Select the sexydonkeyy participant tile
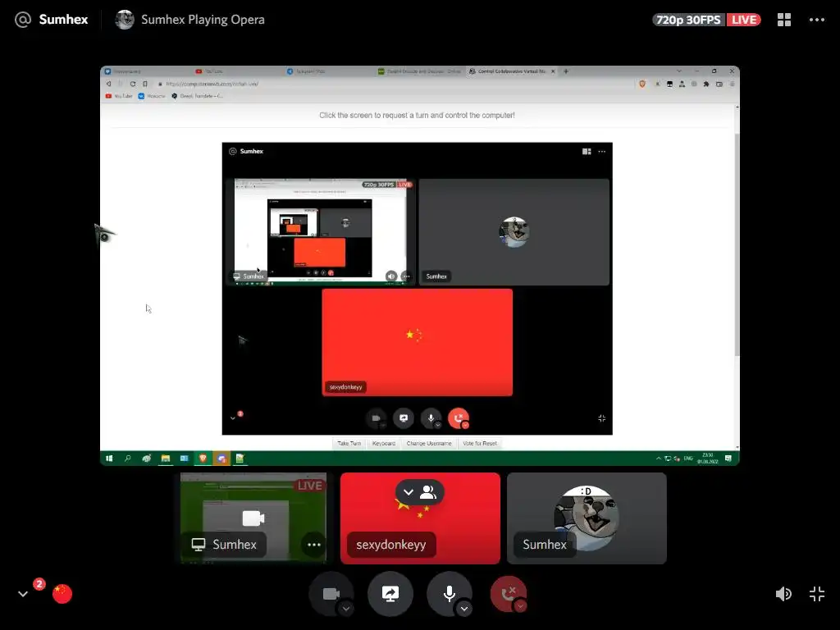This screenshot has height=630, width=840. (x=420, y=518)
